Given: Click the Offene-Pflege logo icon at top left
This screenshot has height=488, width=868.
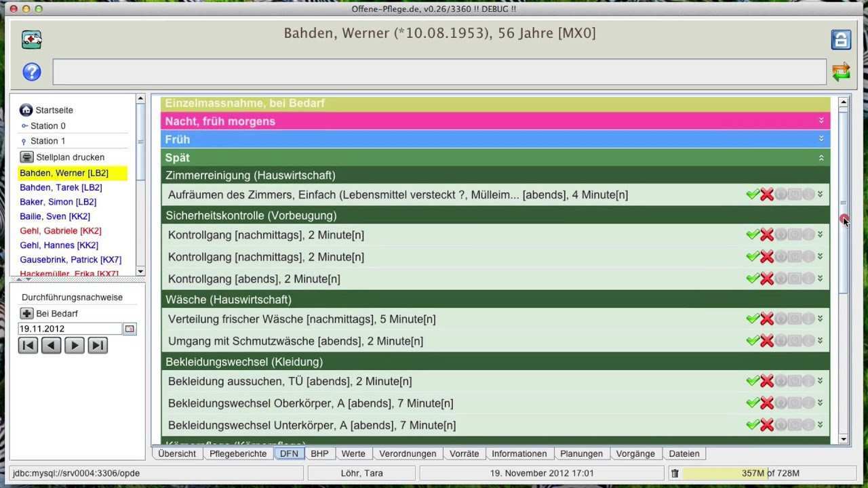Looking at the screenshot, I should click(x=32, y=40).
